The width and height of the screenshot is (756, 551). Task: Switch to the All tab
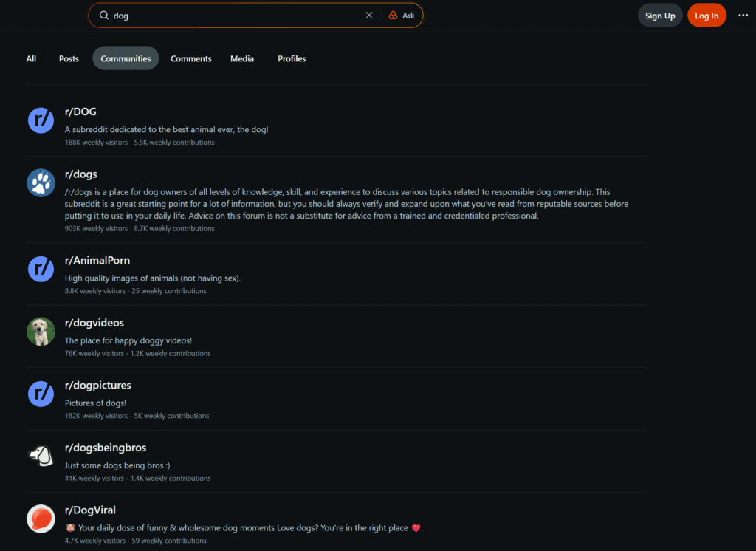[x=31, y=58]
